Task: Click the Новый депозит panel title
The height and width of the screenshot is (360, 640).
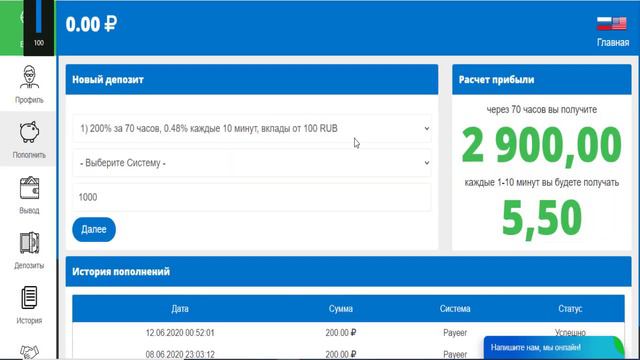Action: pyautogui.click(x=108, y=80)
